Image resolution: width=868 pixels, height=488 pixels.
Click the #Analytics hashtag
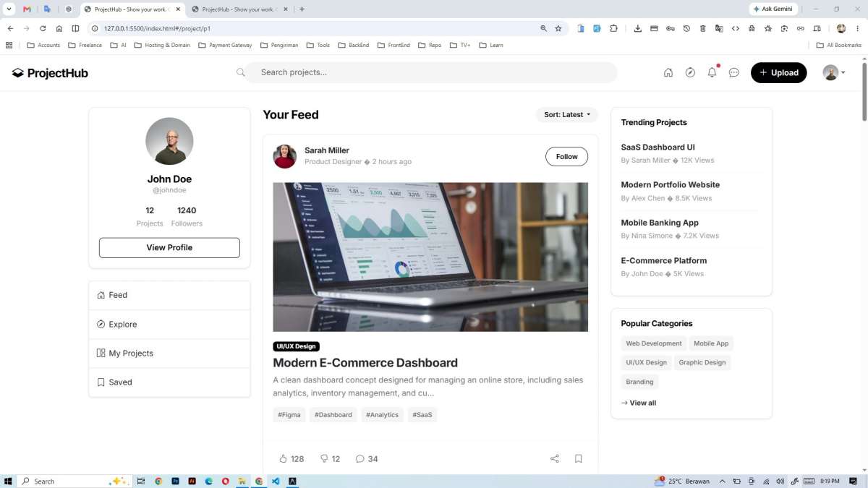coord(383,415)
